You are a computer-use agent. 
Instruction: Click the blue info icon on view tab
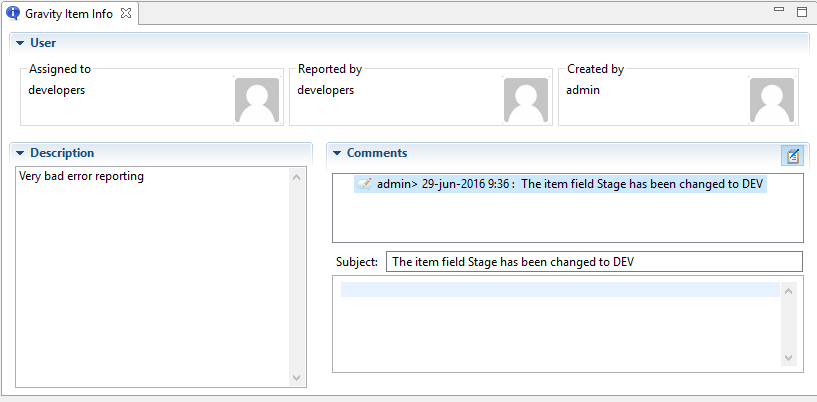coord(13,13)
